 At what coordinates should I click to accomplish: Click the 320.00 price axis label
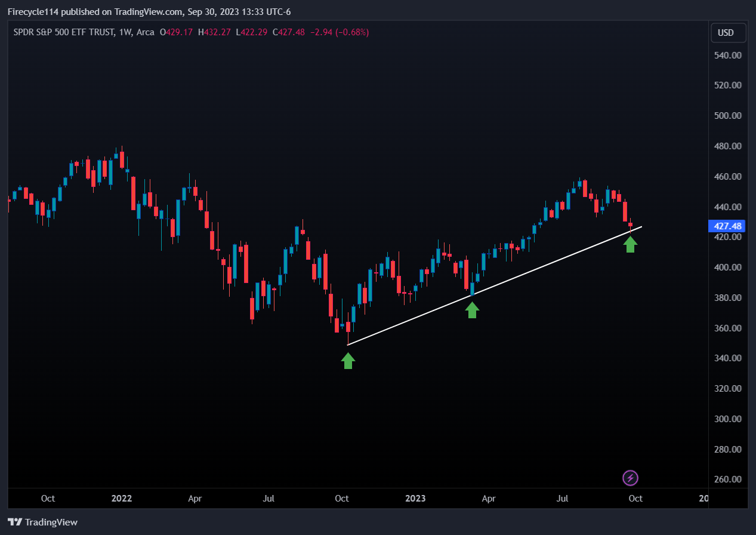(x=727, y=389)
